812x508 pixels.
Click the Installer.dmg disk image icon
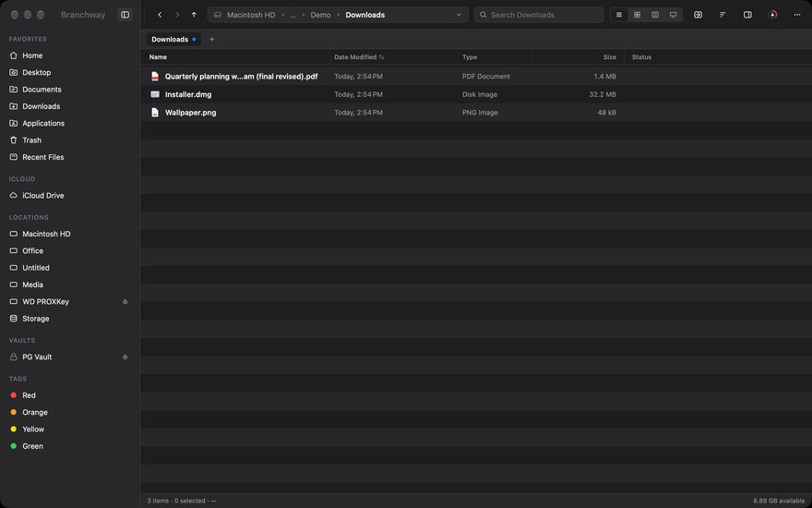(x=155, y=94)
